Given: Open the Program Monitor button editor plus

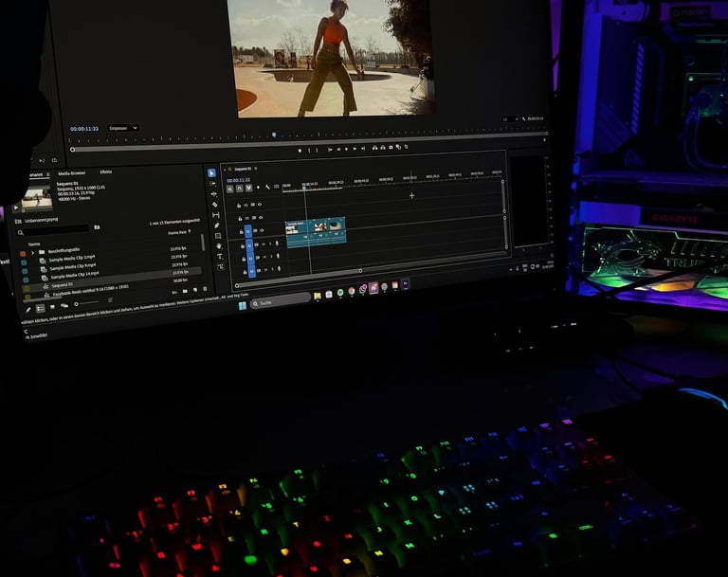Looking at the screenshot, I should click(545, 139).
